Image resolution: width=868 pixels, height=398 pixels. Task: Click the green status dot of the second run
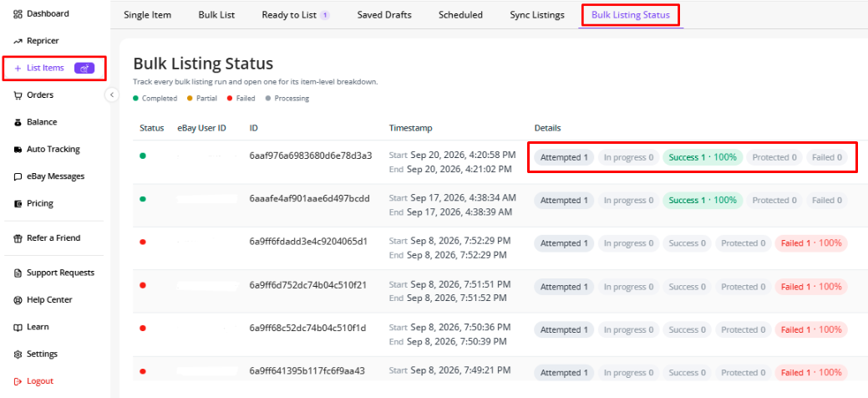tap(143, 199)
